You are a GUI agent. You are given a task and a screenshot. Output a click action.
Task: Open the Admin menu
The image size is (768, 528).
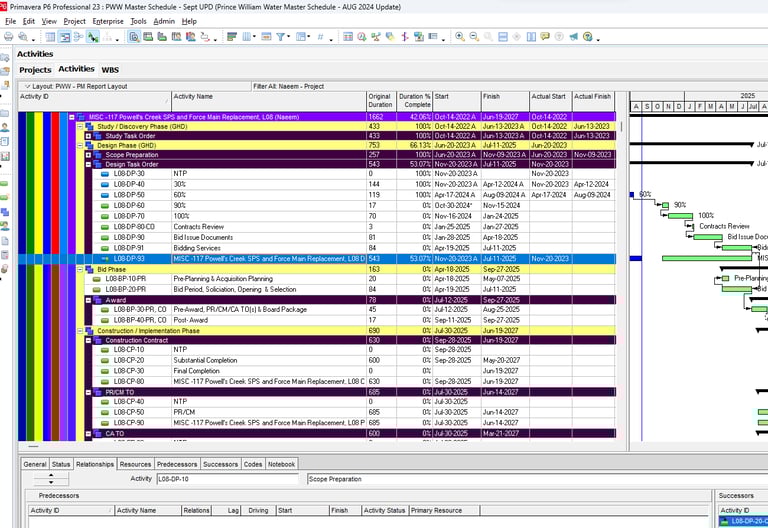coord(164,21)
